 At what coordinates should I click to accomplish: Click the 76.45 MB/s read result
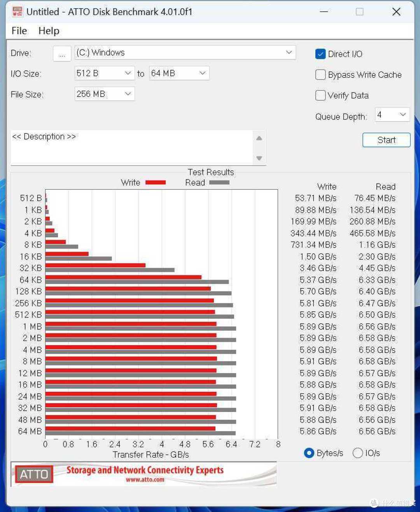pos(375,198)
